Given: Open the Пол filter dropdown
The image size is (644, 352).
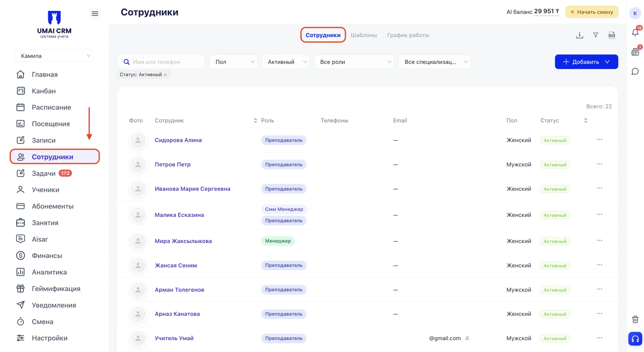Looking at the screenshot, I should pyautogui.click(x=233, y=62).
